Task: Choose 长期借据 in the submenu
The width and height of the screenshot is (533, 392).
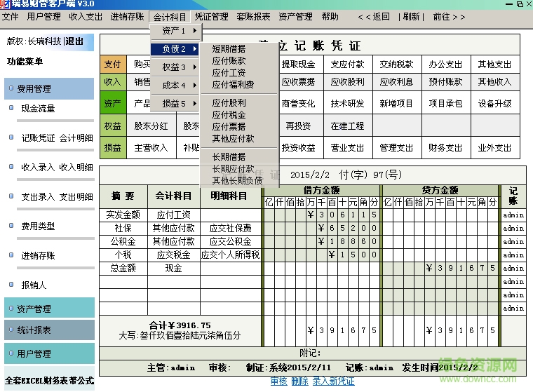Action: [229, 157]
